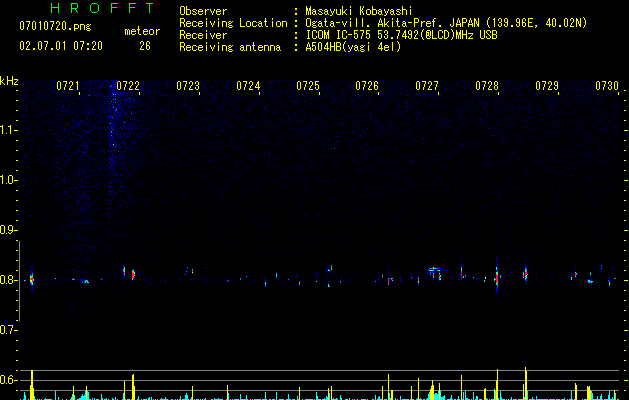629x400 pixels.
Task: Click the A504HB(yagi 4el) antenna text
Action: pyautogui.click(x=353, y=47)
